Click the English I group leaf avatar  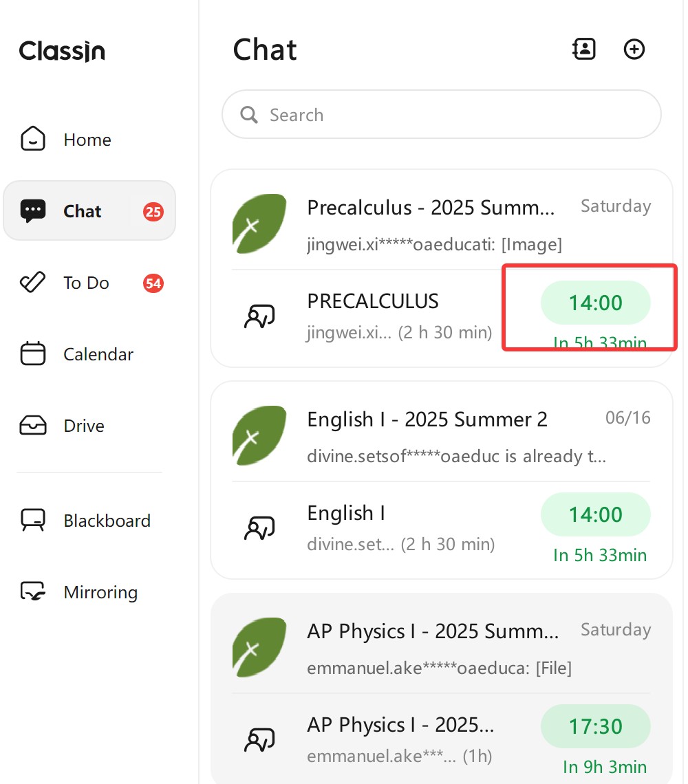pyautogui.click(x=259, y=436)
